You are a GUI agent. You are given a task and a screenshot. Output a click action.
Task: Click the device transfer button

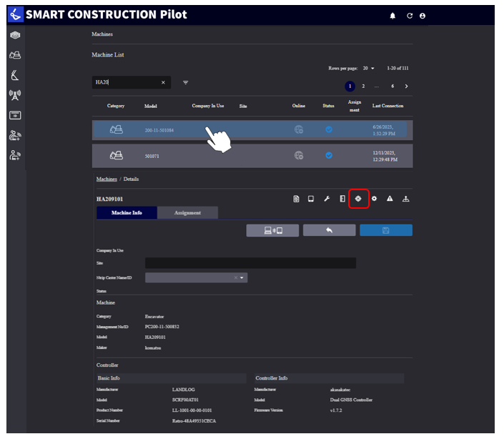point(272,230)
